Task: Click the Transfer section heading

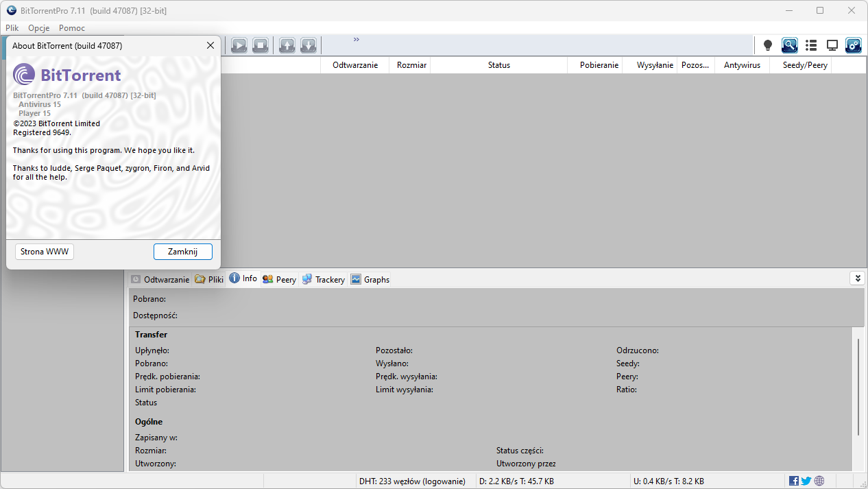Action: [x=151, y=335]
